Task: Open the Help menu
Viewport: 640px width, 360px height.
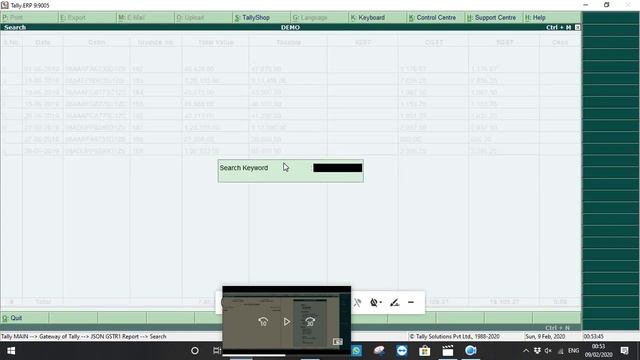Action: coord(551,18)
